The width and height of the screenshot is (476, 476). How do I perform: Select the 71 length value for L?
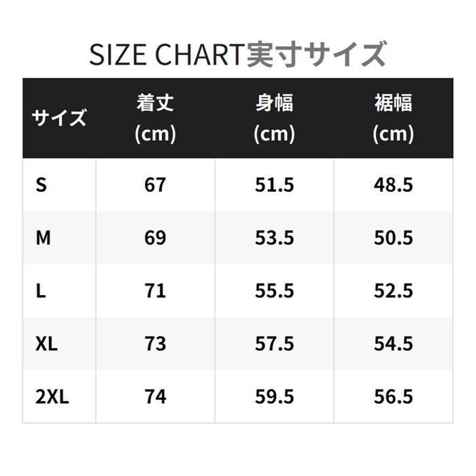click(155, 290)
